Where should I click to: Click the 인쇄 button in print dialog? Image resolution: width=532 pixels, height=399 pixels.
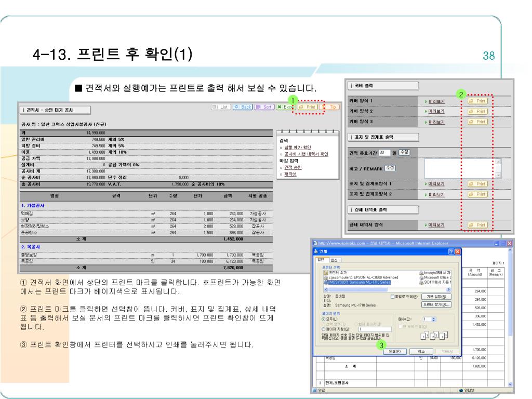(x=395, y=352)
